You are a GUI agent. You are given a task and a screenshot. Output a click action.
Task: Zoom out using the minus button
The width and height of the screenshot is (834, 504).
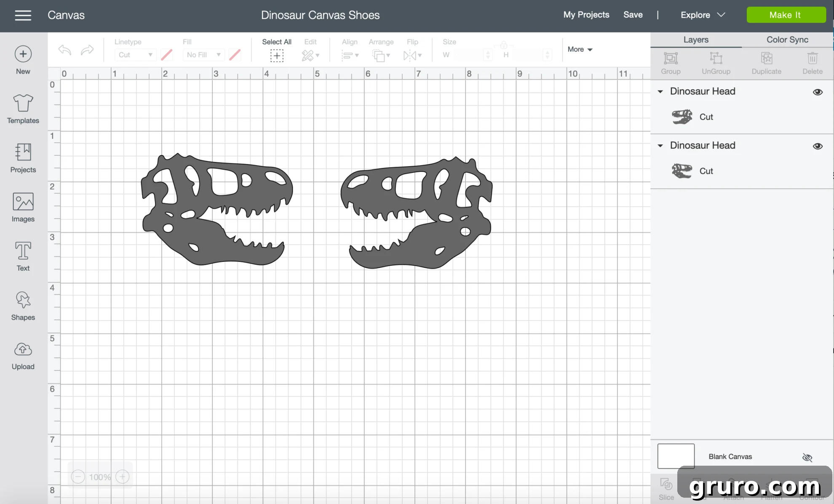(x=78, y=477)
